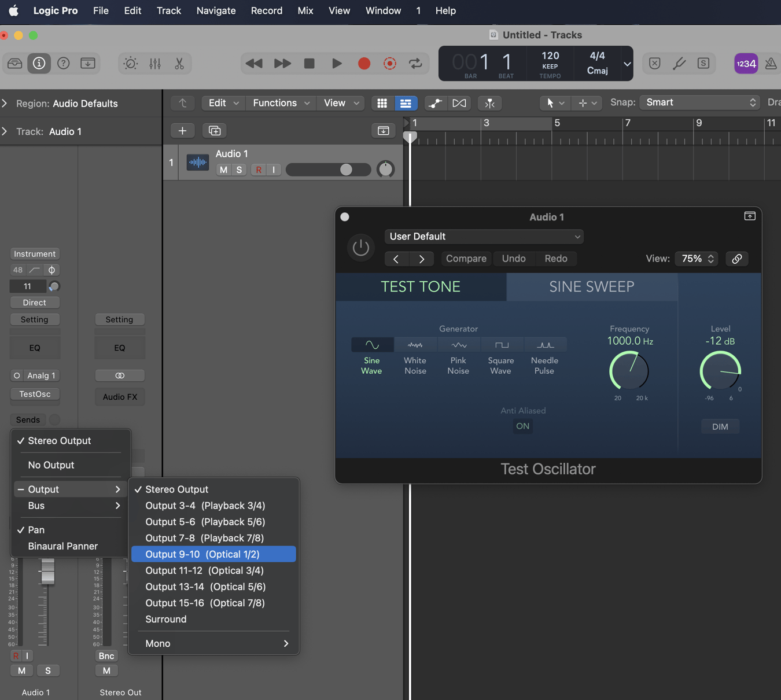Click the metronome icon
This screenshot has height=700, width=781.
tap(771, 64)
